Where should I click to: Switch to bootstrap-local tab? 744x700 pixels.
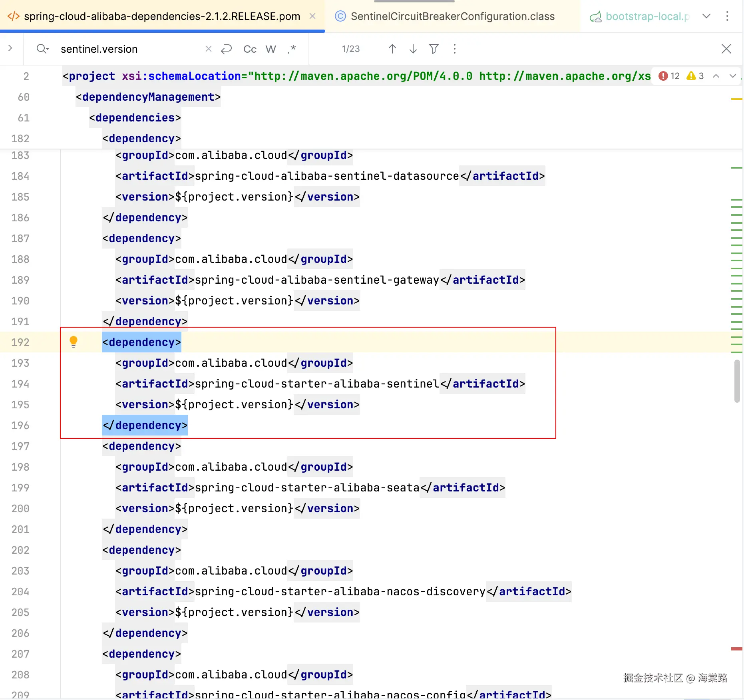[x=640, y=16]
